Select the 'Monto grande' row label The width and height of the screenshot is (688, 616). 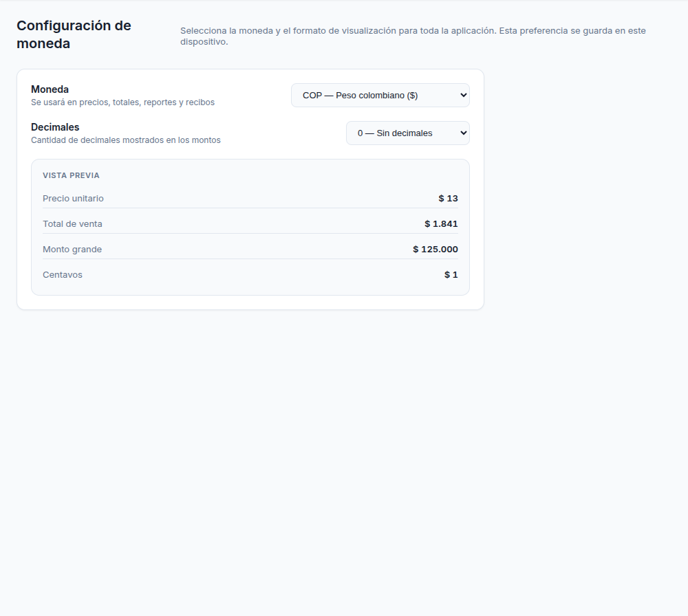click(72, 250)
